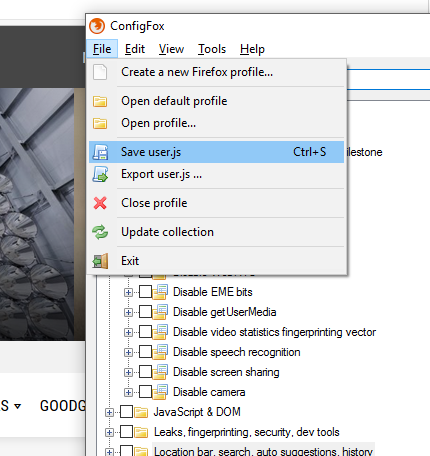Tick Disable video statistics fingerprinting vector checkbox
Screen dimensions: 430x456
pyautogui.click(x=145, y=332)
